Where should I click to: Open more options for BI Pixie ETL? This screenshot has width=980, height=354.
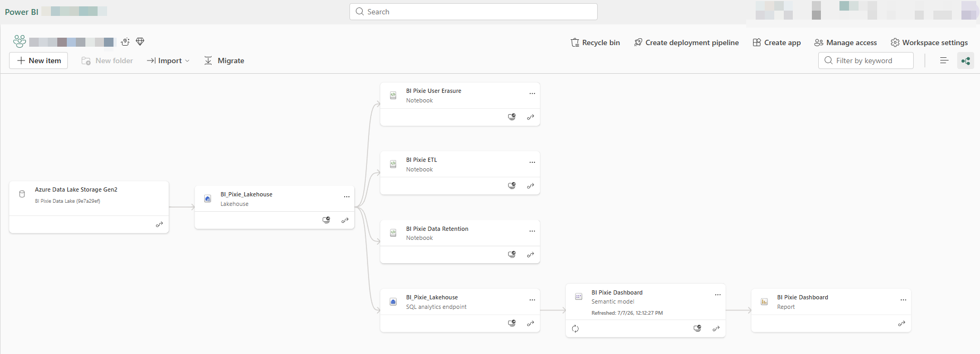[532, 162]
